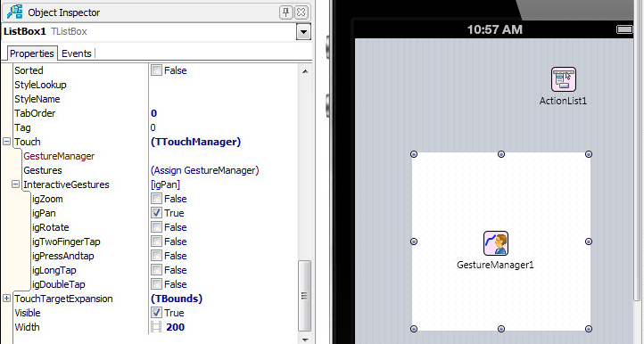Click the top-left ListBox selection handle
The width and height of the screenshot is (644, 344).
414,154
